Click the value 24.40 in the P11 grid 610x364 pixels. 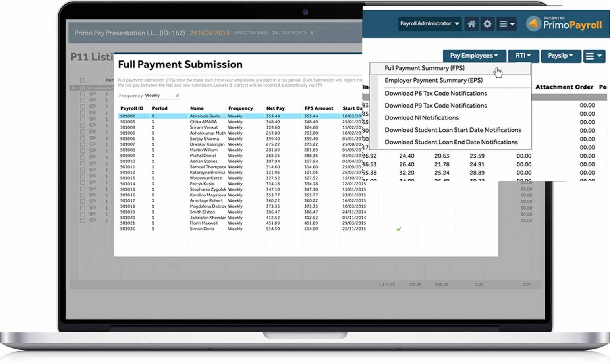(407, 156)
